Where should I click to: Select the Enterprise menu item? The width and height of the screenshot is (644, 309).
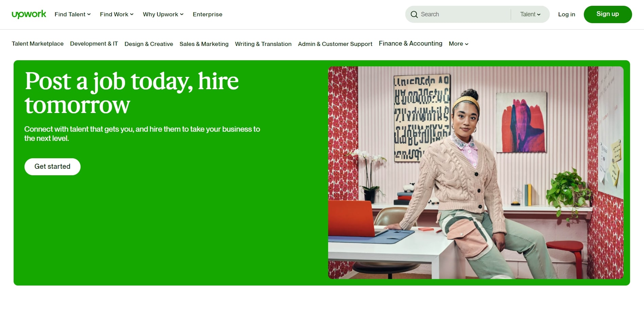point(207,14)
